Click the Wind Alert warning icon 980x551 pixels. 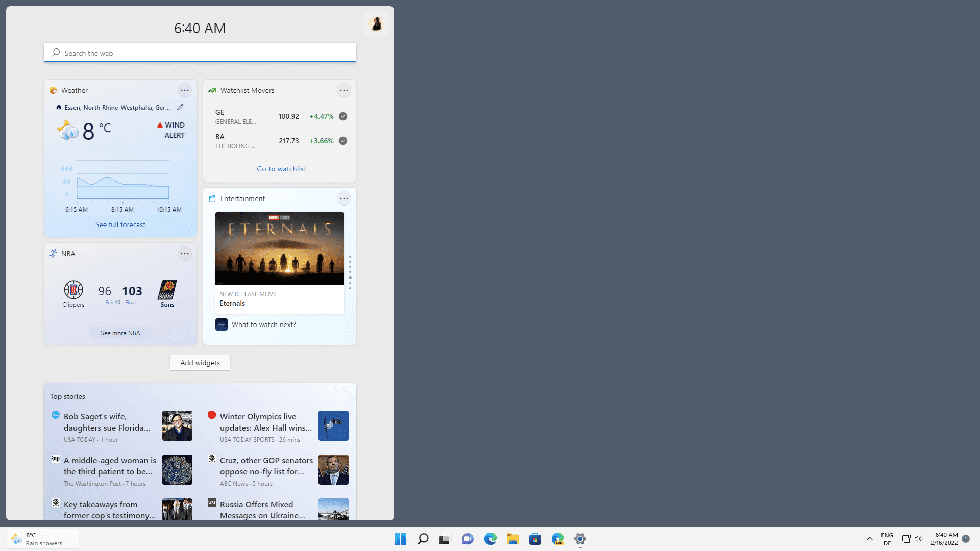[x=160, y=125]
